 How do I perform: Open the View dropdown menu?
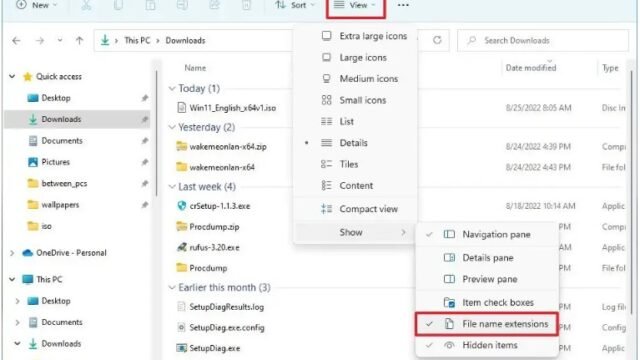pos(355,5)
